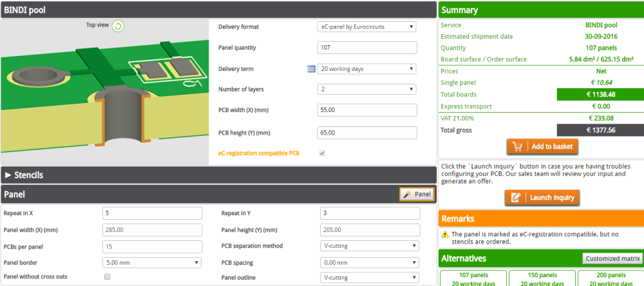Open the Delivery term dropdown
The height and width of the screenshot is (286, 644).
point(367,69)
